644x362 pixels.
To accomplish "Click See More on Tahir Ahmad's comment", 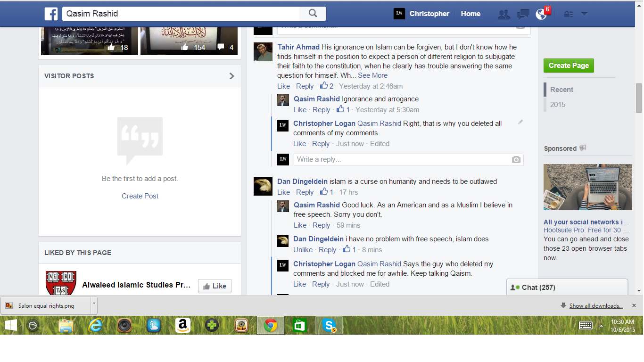I will [x=372, y=75].
